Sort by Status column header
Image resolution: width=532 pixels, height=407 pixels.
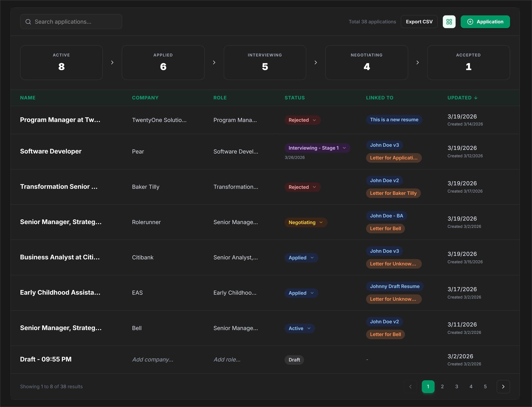click(x=295, y=98)
